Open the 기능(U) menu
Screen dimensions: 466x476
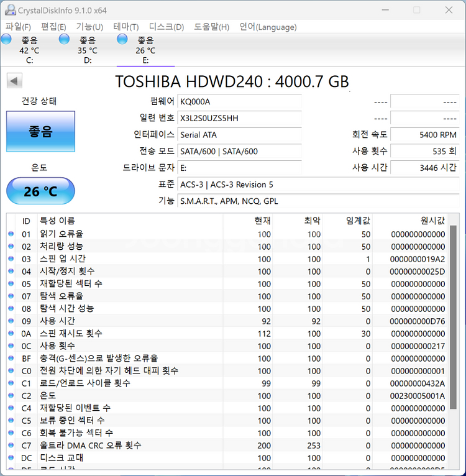pyautogui.click(x=89, y=27)
